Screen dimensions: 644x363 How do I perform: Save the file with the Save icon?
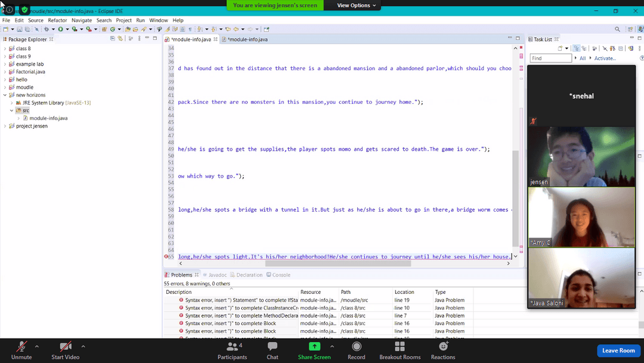(x=20, y=29)
